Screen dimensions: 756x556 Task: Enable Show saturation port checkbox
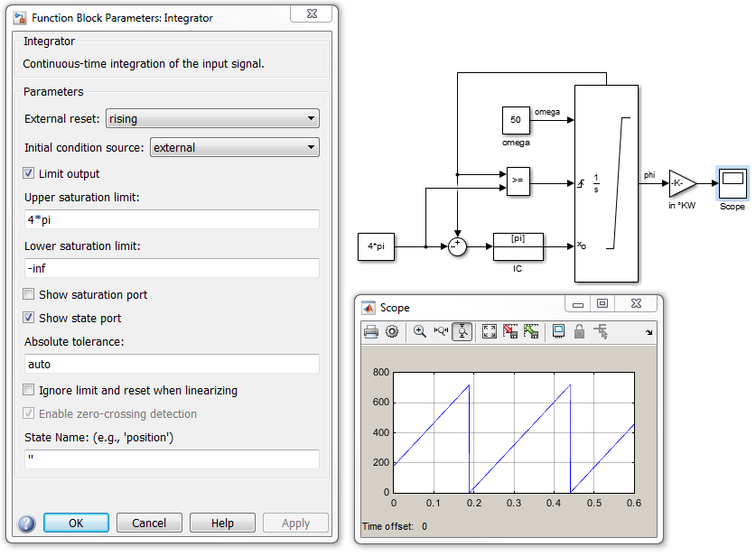pyautogui.click(x=30, y=294)
